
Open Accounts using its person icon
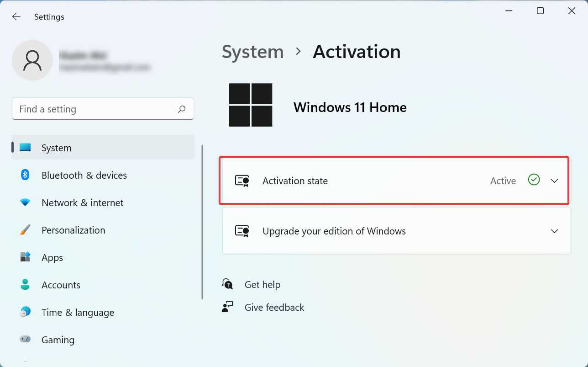pos(25,285)
